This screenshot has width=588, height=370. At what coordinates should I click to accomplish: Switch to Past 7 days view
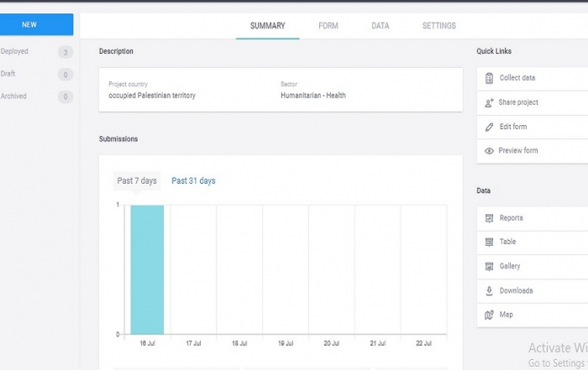click(x=137, y=181)
